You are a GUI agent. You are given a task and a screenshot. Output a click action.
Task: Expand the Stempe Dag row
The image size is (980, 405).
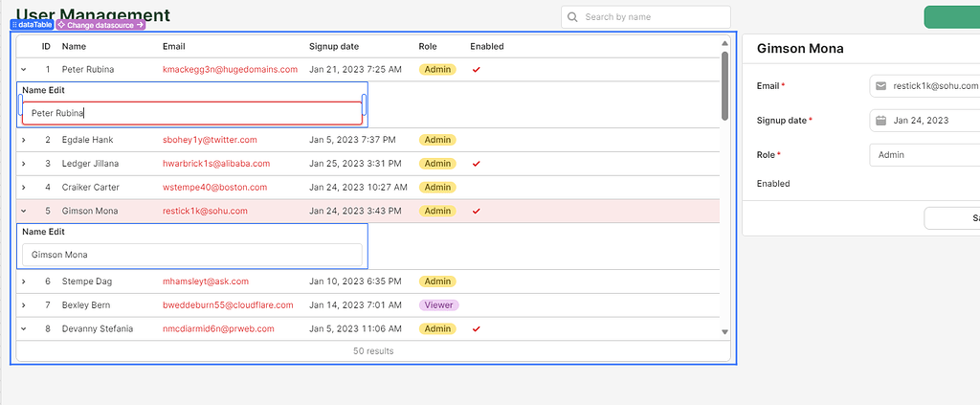click(24, 282)
